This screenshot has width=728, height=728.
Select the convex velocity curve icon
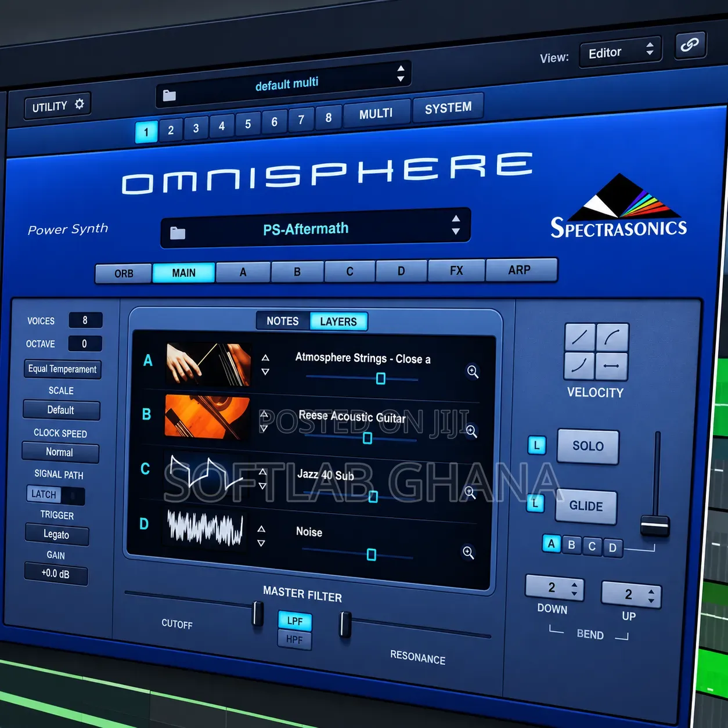click(x=612, y=337)
